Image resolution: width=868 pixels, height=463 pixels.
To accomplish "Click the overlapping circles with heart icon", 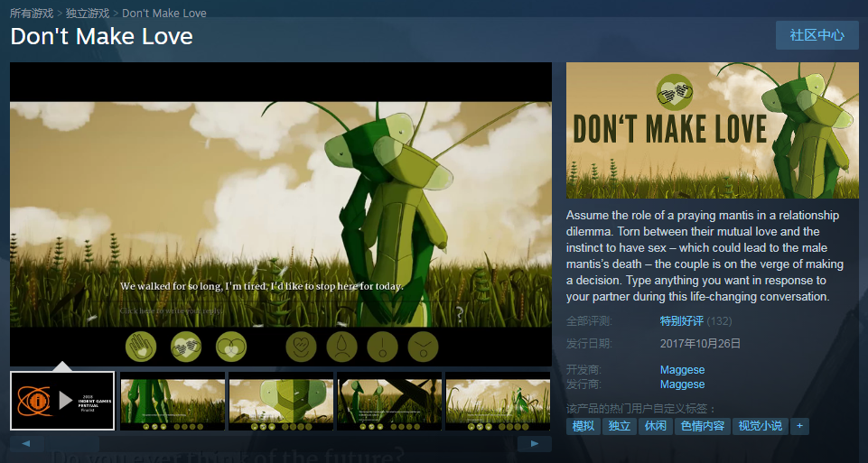I will [231, 347].
